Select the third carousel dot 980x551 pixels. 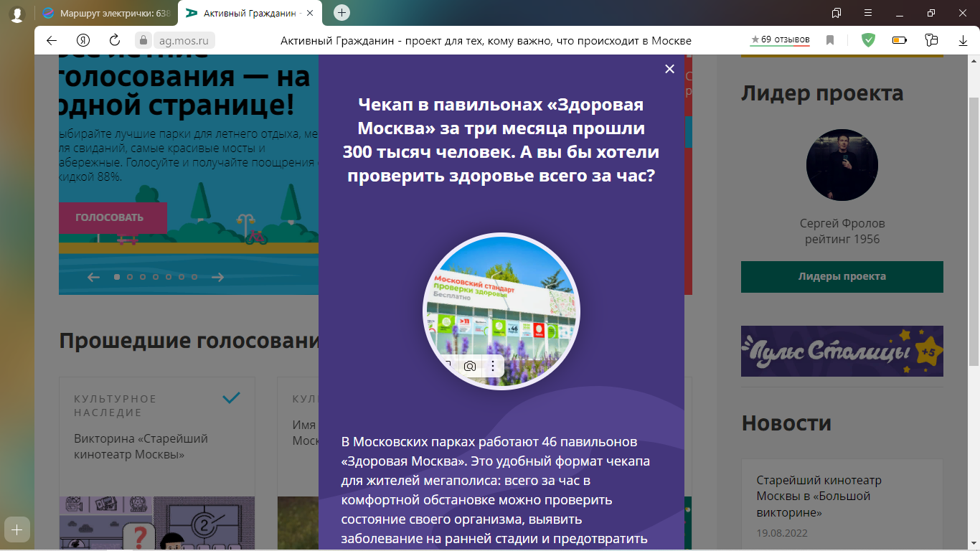143,277
